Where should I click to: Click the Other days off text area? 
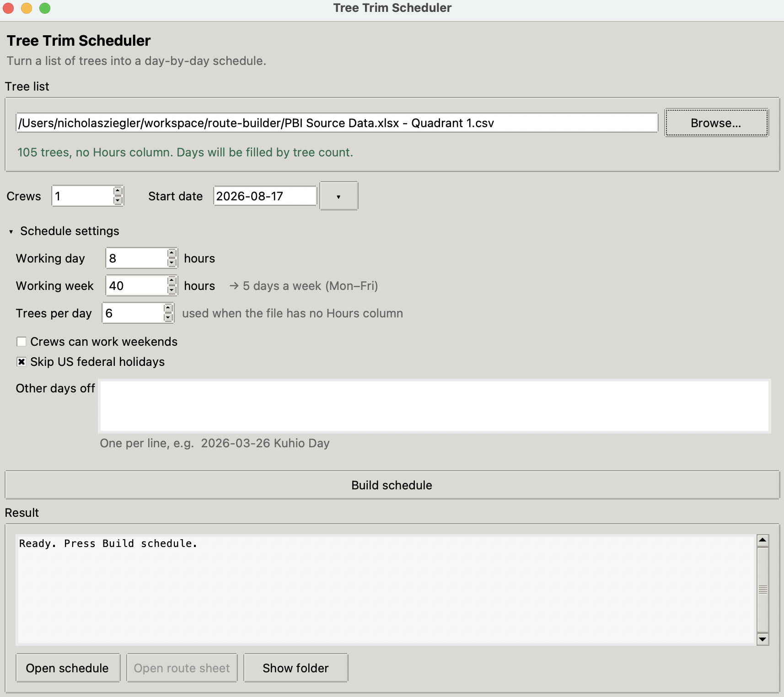pos(435,406)
